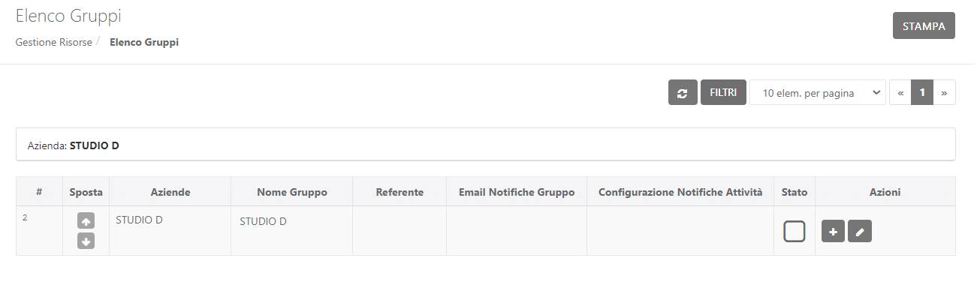
Task: Select page 1 in pagination
Action: (x=922, y=93)
